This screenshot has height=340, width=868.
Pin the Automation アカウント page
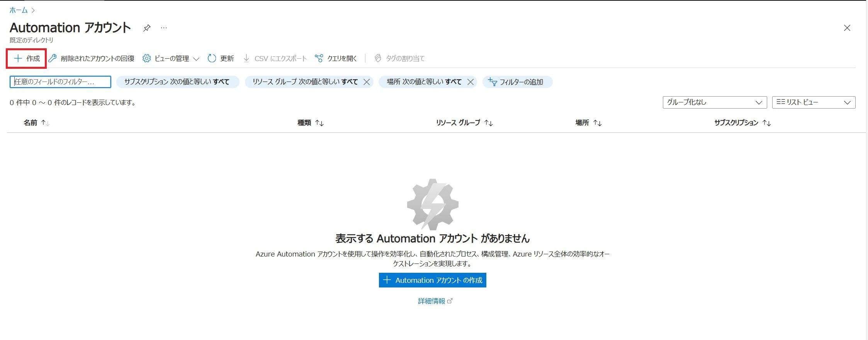(x=146, y=28)
